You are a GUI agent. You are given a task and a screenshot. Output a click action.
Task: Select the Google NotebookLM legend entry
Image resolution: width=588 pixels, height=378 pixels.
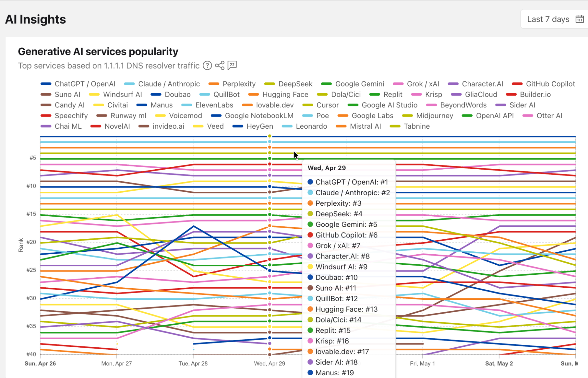[252, 116]
